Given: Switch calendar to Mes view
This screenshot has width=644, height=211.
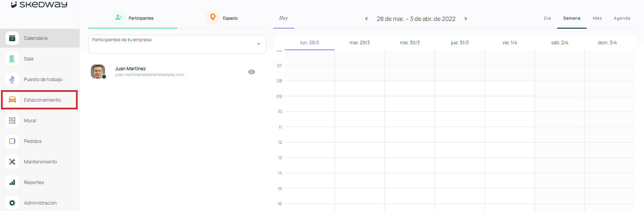Looking at the screenshot, I should tap(597, 18).
